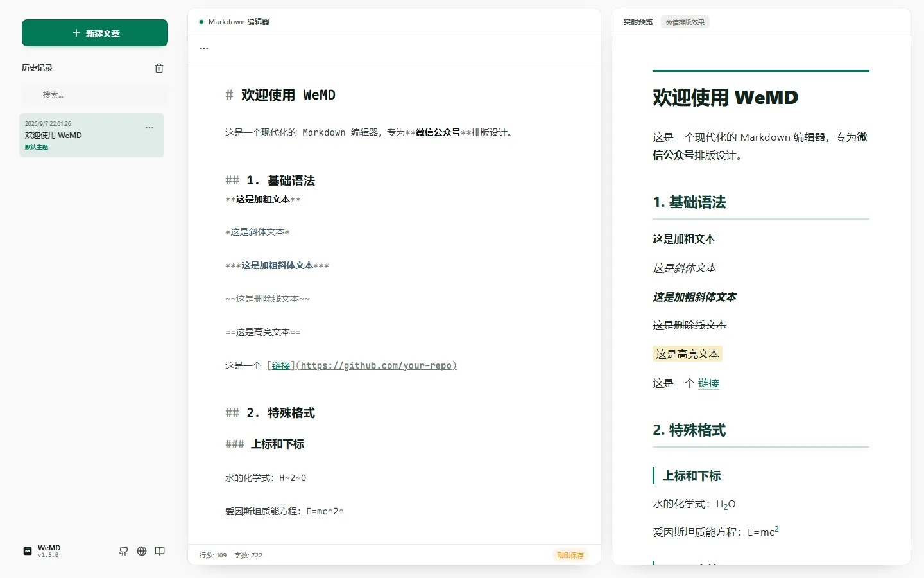Click the 历史记录 section label
This screenshot has width=924, height=578.
(x=37, y=68)
